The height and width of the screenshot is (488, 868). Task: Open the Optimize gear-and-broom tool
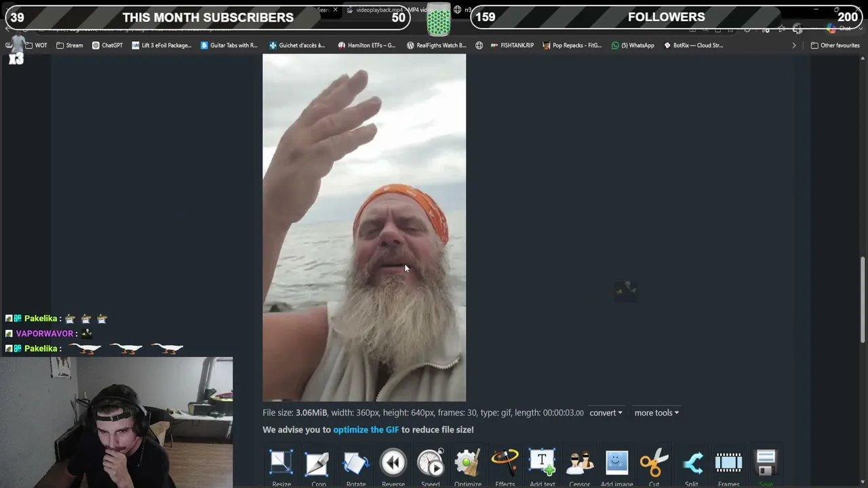(x=468, y=463)
